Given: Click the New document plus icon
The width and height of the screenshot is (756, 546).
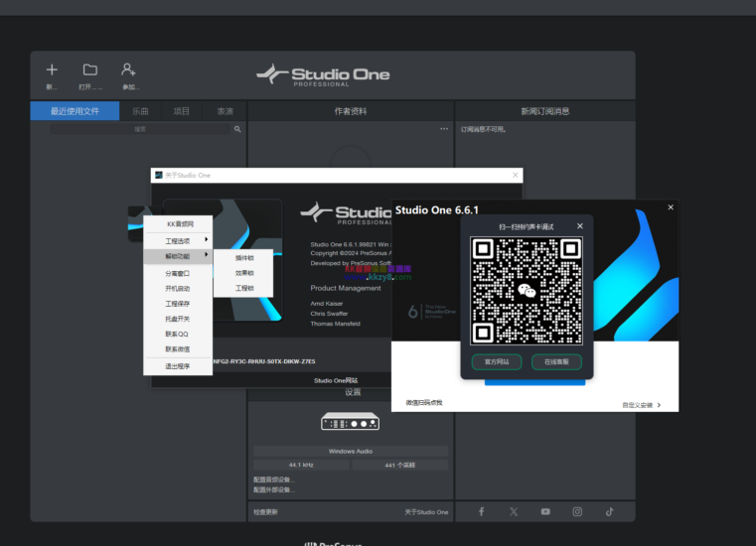Looking at the screenshot, I should (x=52, y=69).
